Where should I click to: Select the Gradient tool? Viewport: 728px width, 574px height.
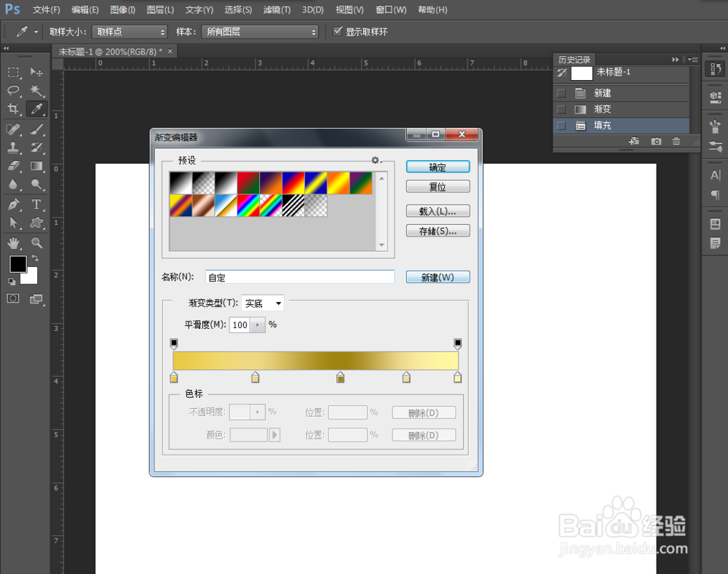36,166
